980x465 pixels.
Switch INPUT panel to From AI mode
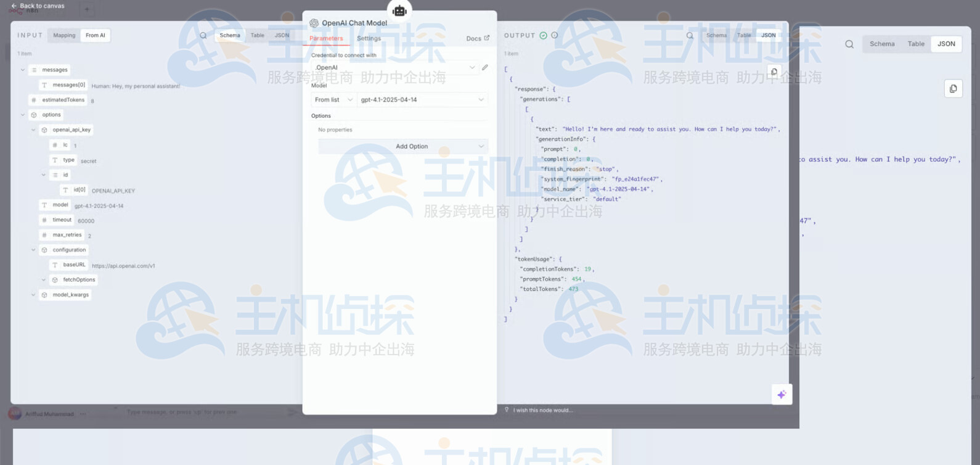tap(95, 35)
